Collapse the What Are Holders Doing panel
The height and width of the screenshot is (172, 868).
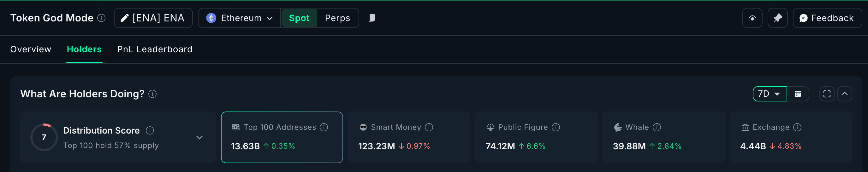pos(844,94)
